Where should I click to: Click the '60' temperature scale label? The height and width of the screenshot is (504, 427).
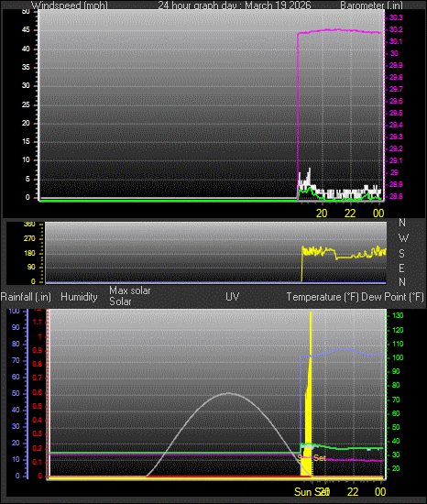(396, 413)
